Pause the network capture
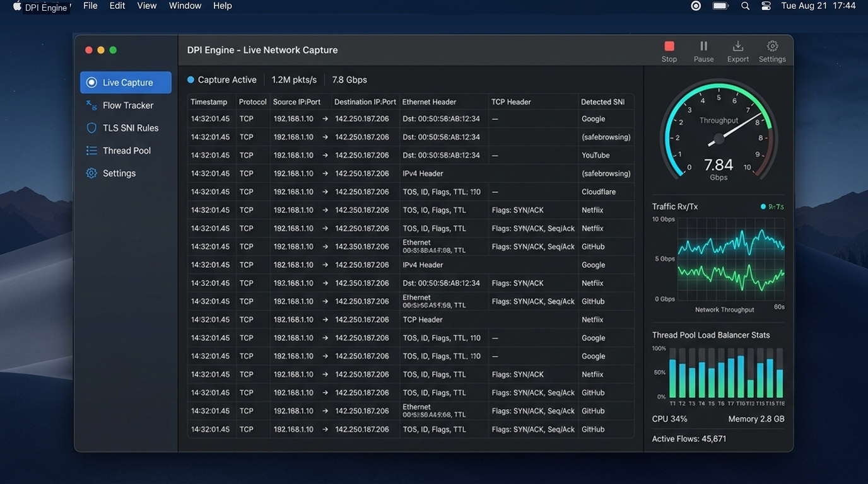The image size is (868, 484). 703,51
